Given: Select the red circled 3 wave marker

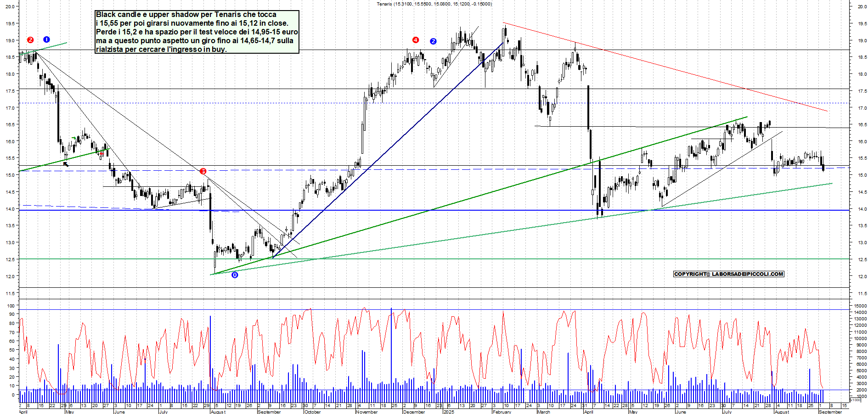Looking at the screenshot, I should click(203, 171).
